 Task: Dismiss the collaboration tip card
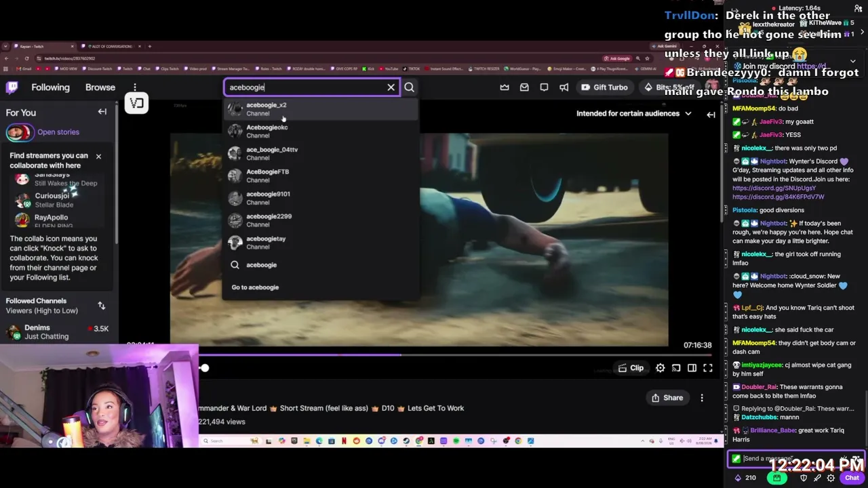(x=98, y=157)
